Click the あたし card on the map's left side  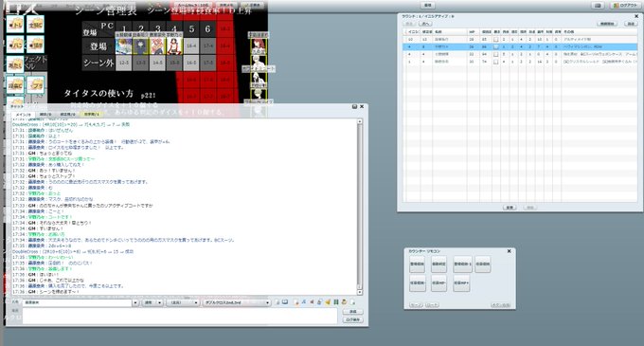tap(15, 64)
